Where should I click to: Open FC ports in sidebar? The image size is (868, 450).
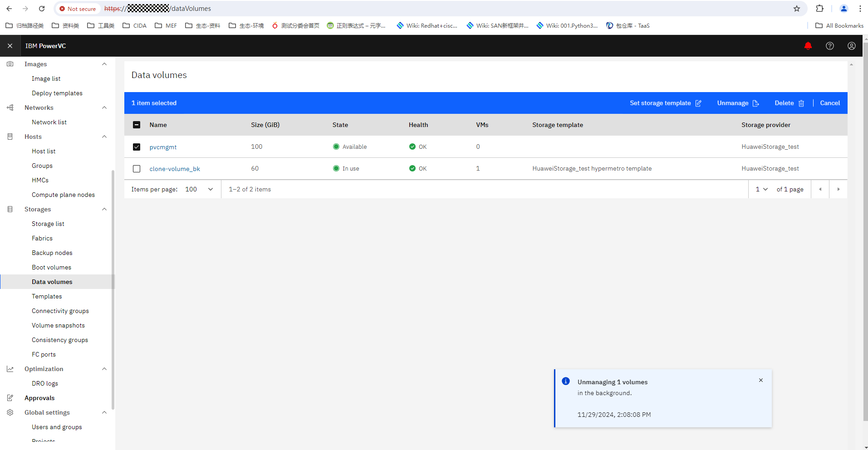click(x=44, y=354)
